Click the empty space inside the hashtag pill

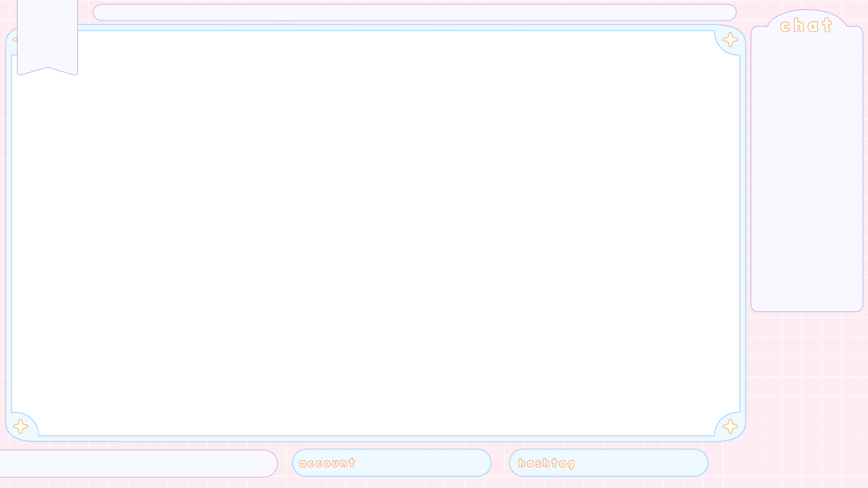click(642, 463)
